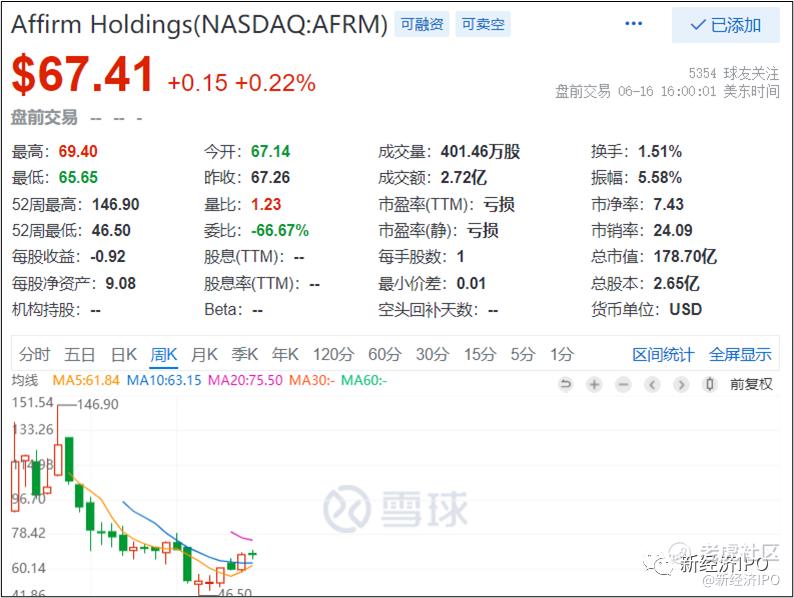This screenshot has height=598, width=794.
Task: Click the 今开 value 67.14
Action: click(x=270, y=152)
